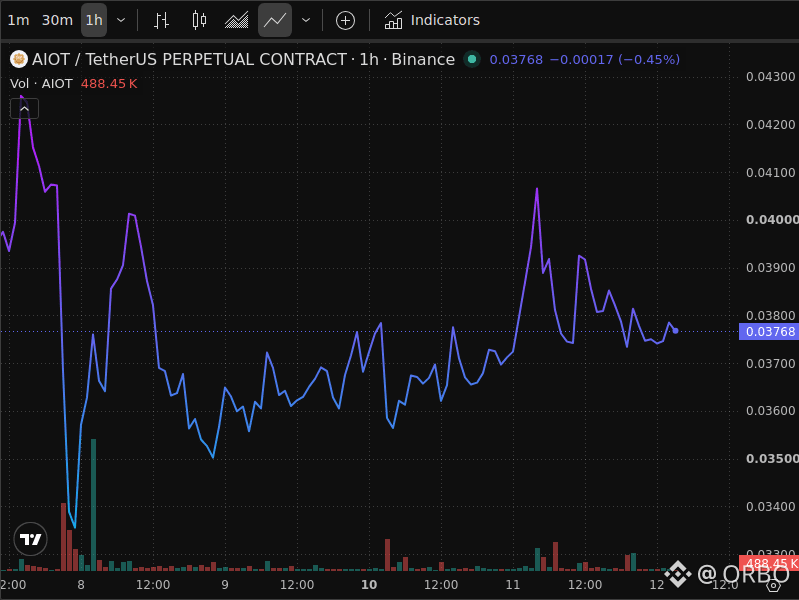
Task: Click the price value 0.03768 in header
Action: 516,60
